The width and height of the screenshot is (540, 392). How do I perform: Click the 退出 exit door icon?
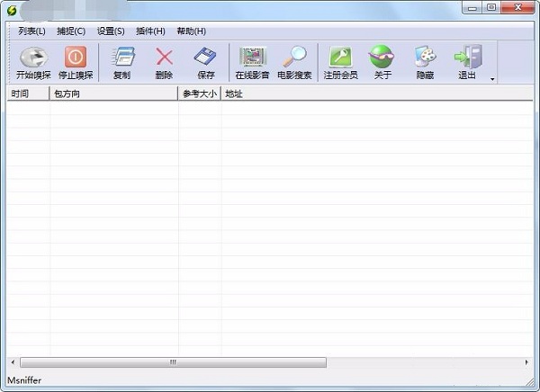point(467,58)
